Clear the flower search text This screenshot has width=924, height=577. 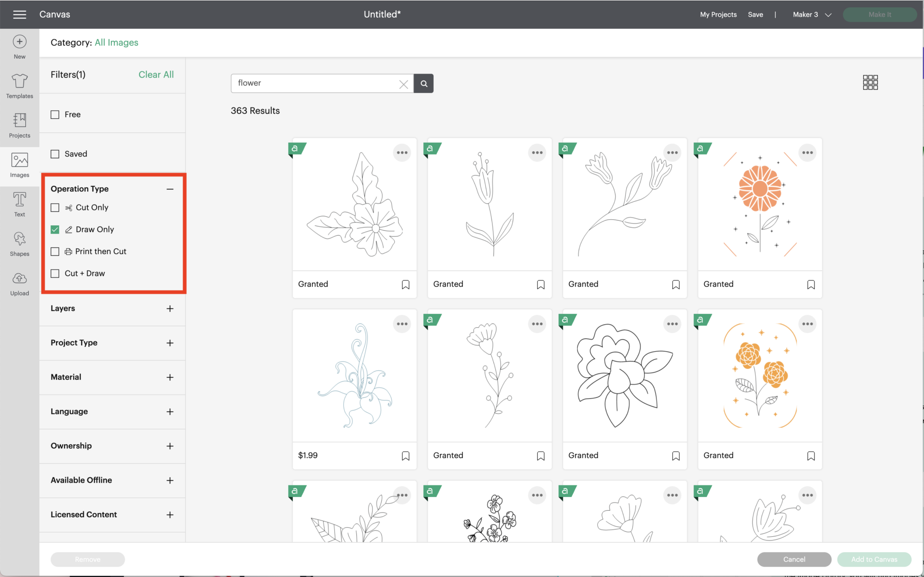click(403, 84)
